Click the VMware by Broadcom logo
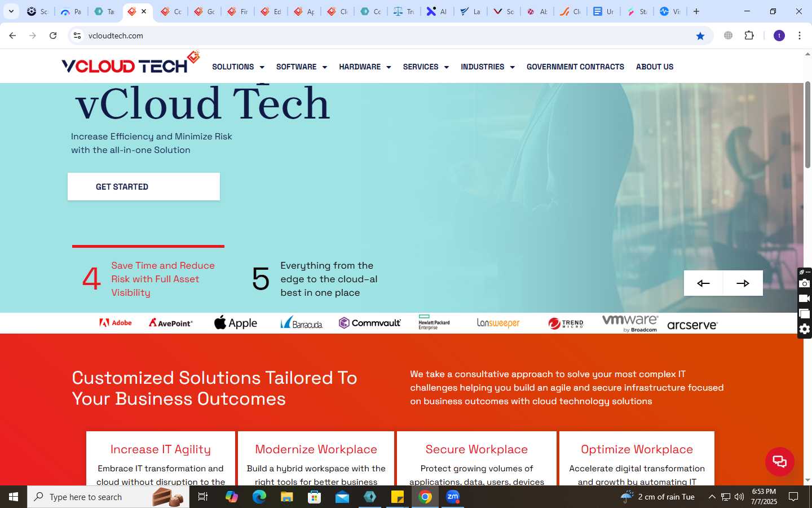Screen dimensions: 812x508 pyautogui.click(x=630, y=323)
